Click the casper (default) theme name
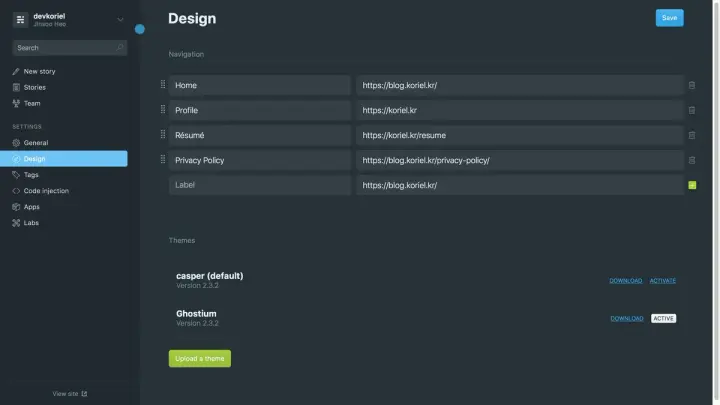 [x=210, y=276]
